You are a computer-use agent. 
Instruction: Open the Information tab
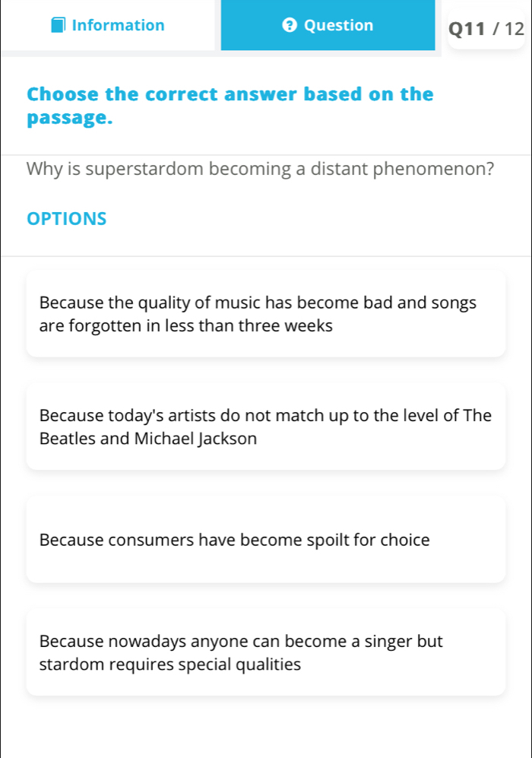pyautogui.click(x=109, y=25)
